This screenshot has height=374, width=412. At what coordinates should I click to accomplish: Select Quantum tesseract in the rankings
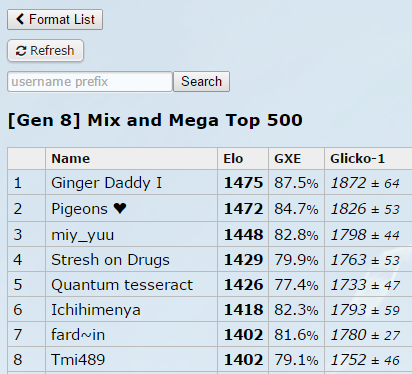(122, 285)
